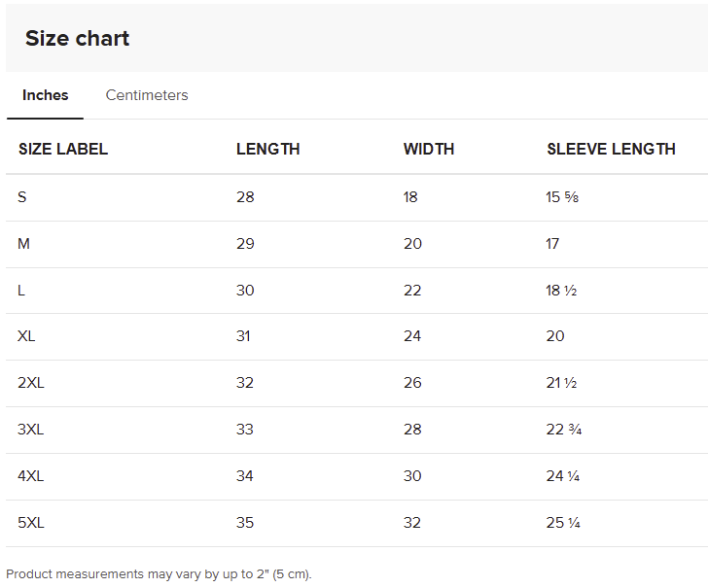This screenshot has width=708, height=588.
Task: Select the 2XL size row label
Action: click(31, 383)
